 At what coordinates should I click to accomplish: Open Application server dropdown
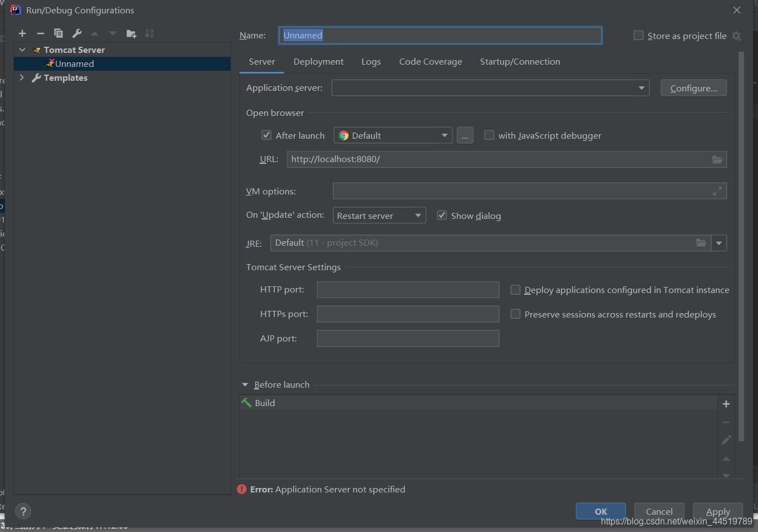(x=491, y=88)
